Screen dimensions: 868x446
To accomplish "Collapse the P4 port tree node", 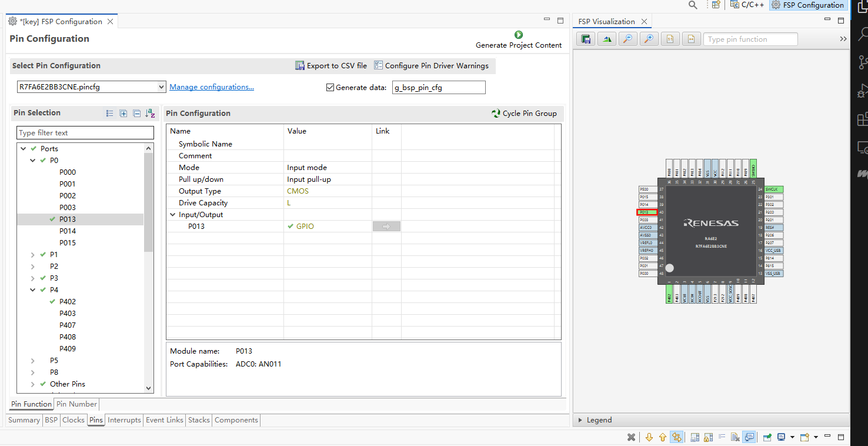I will coord(33,290).
